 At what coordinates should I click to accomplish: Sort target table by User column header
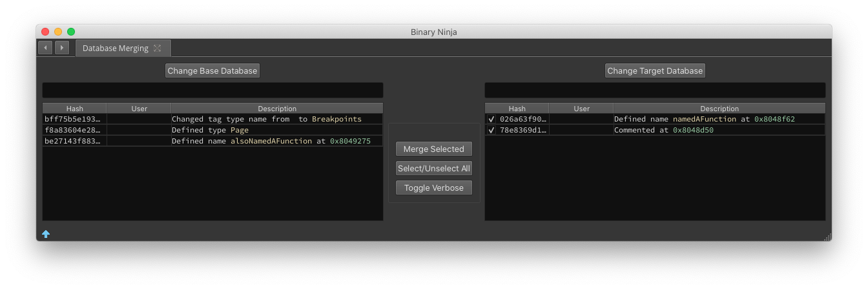tap(581, 109)
